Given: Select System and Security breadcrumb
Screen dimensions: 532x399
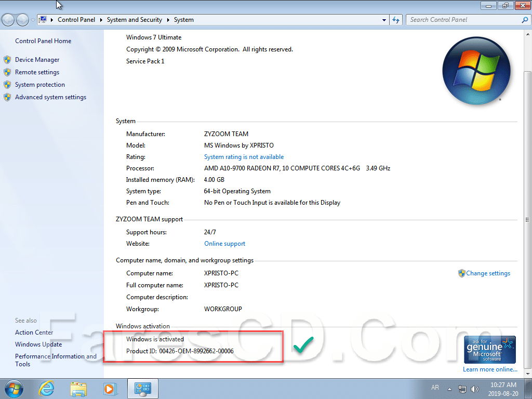Looking at the screenshot, I should tap(135, 20).
